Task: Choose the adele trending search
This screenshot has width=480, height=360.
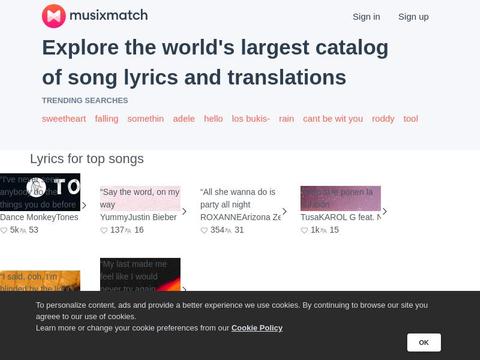Action: coord(184,119)
